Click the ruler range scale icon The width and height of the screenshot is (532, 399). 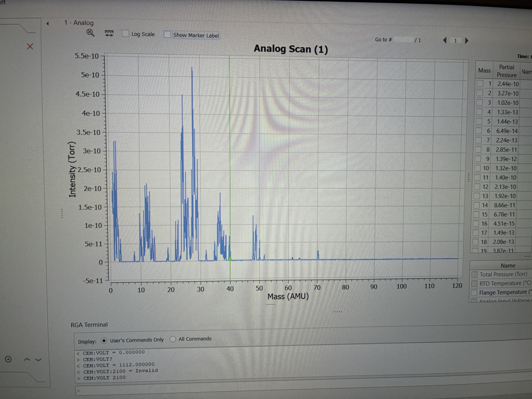[109, 33]
